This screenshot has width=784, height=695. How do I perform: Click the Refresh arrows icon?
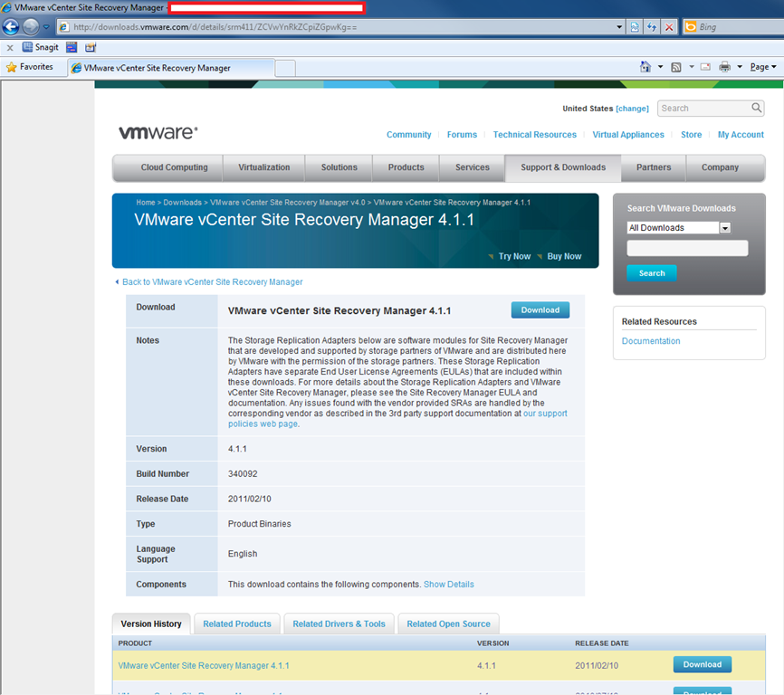tap(652, 27)
